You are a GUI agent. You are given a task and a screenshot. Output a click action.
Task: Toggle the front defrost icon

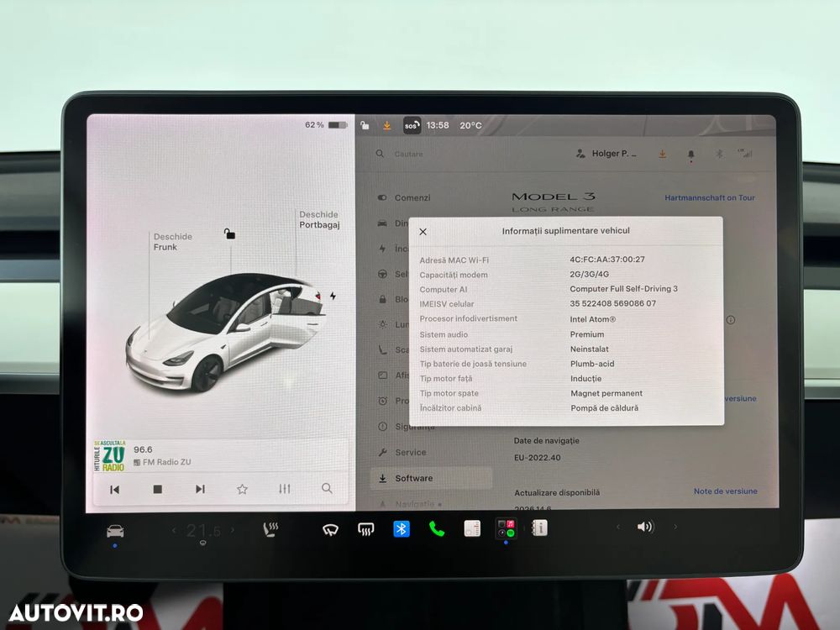[366, 530]
